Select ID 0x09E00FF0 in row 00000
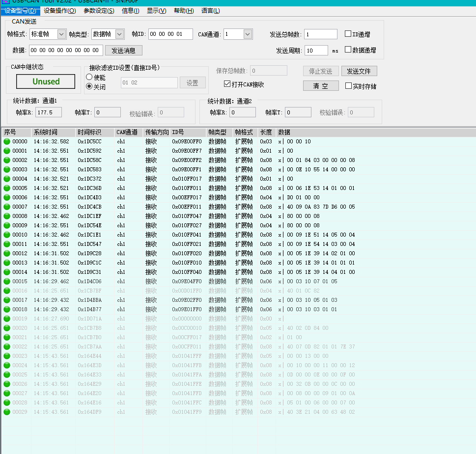 187,142
